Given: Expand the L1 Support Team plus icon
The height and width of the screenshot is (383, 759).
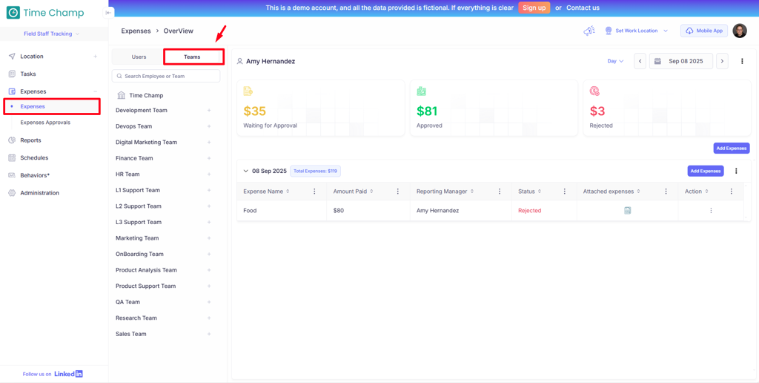Looking at the screenshot, I should (x=209, y=190).
